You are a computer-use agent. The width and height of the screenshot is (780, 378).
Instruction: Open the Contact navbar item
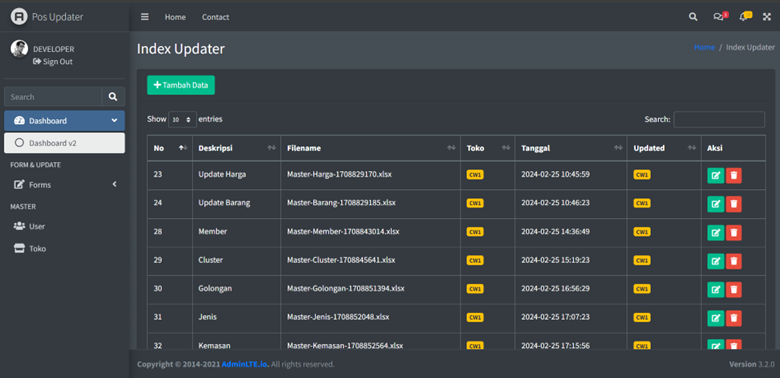click(x=215, y=17)
